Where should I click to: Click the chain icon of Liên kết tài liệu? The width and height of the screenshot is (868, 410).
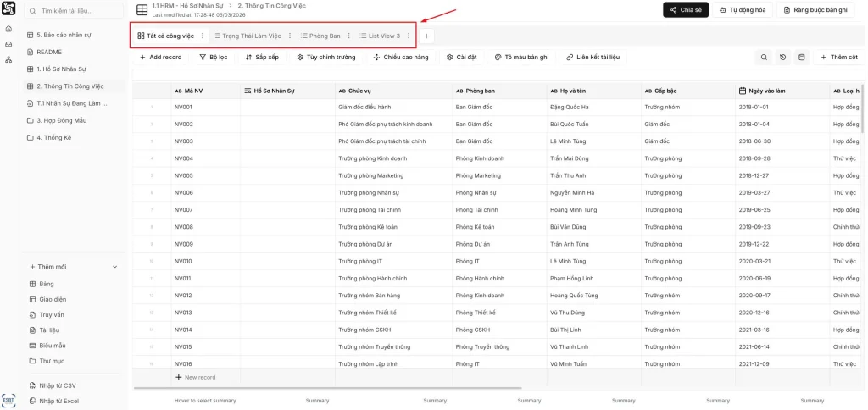click(x=570, y=57)
